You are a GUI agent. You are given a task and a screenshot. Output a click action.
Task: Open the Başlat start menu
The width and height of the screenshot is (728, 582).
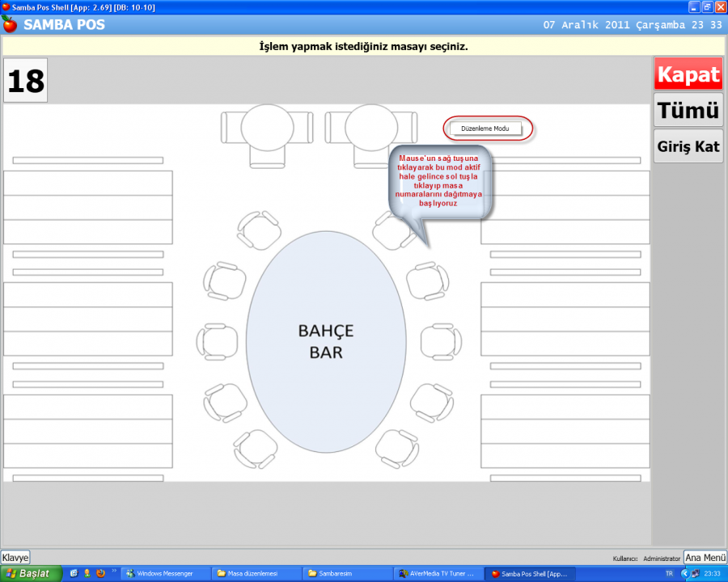pyautogui.click(x=31, y=574)
